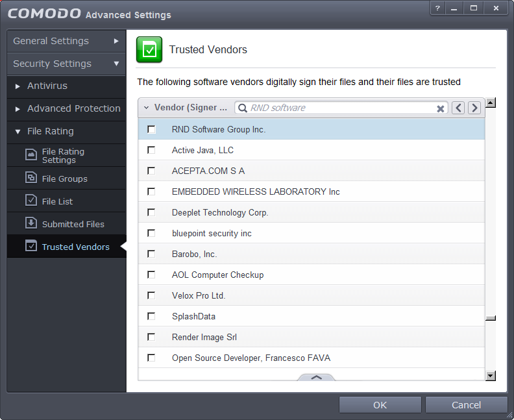Check bluepoint security inc checkbox
The height and width of the screenshot is (420, 514).
pyautogui.click(x=151, y=233)
